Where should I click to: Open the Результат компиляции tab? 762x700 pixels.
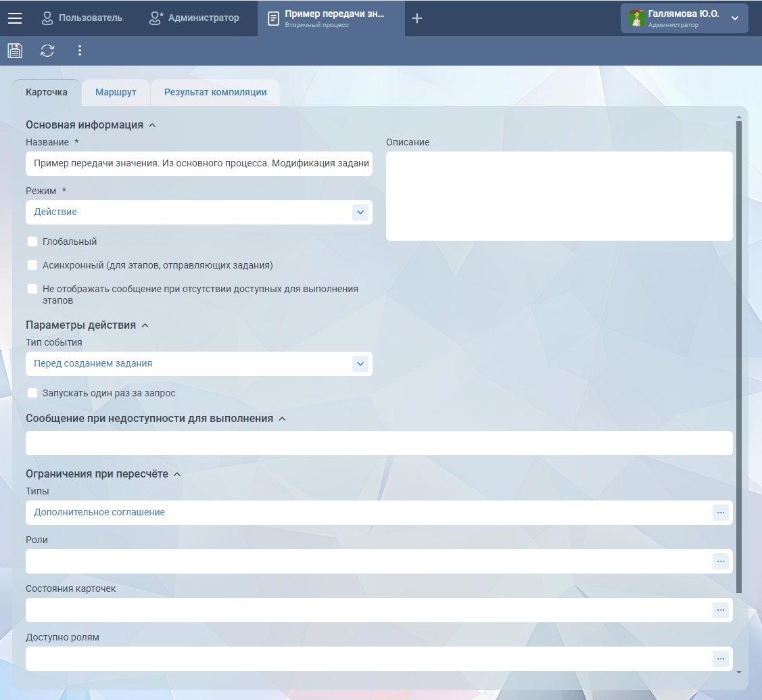click(x=215, y=93)
